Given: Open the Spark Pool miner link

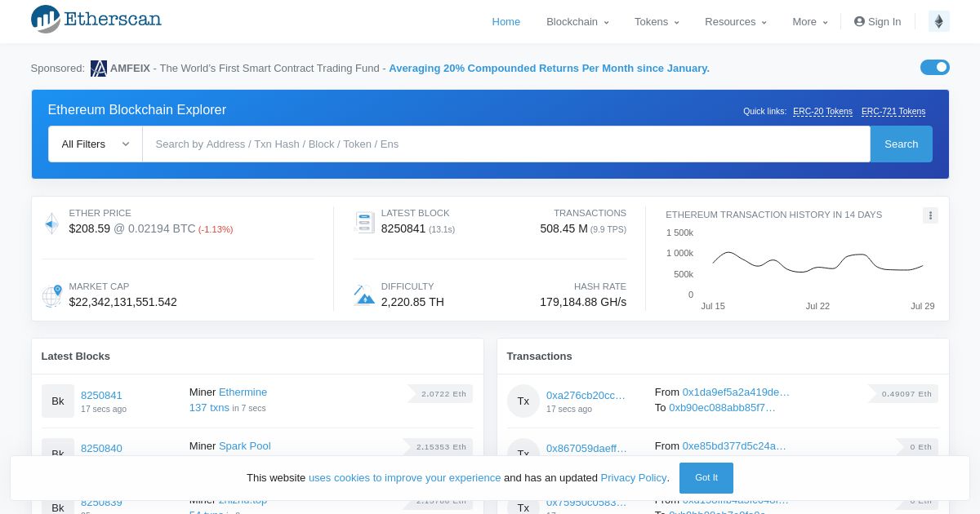Looking at the screenshot, I should [x=245, y=446].
